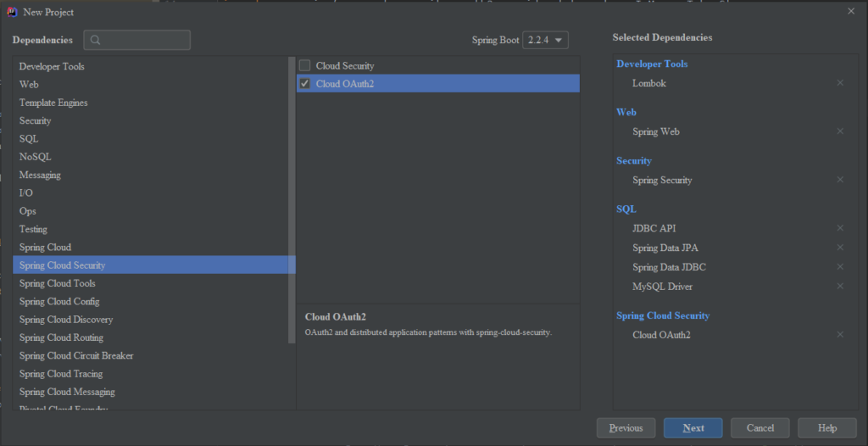Click the search magnifier icon
This screenshot has height=446, width=868.
point(95,40)
